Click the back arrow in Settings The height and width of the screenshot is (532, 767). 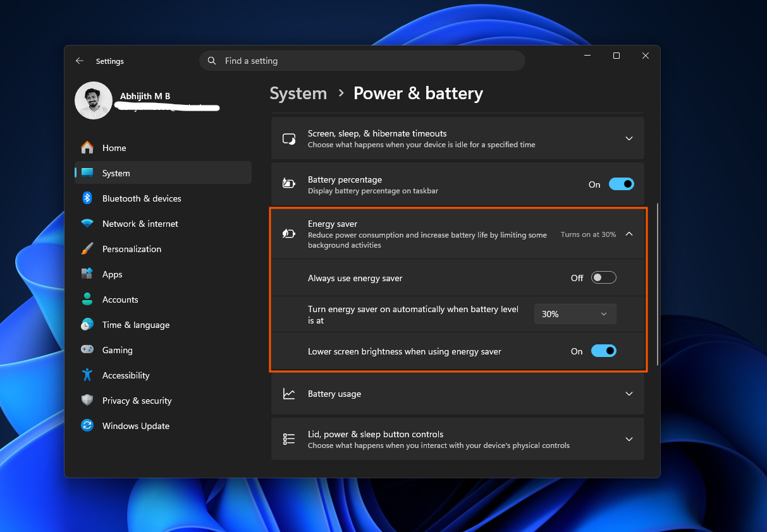(x=79, y=61)
